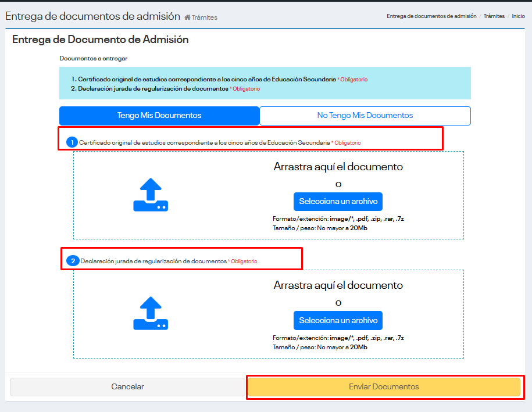Click the Certificado original label below the tabs

click(x=204, y=142)
